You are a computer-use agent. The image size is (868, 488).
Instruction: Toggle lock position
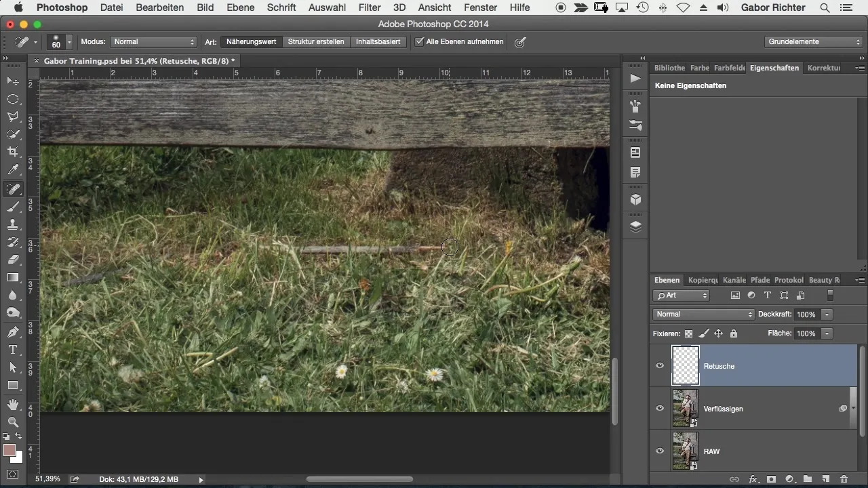point(719,333)
